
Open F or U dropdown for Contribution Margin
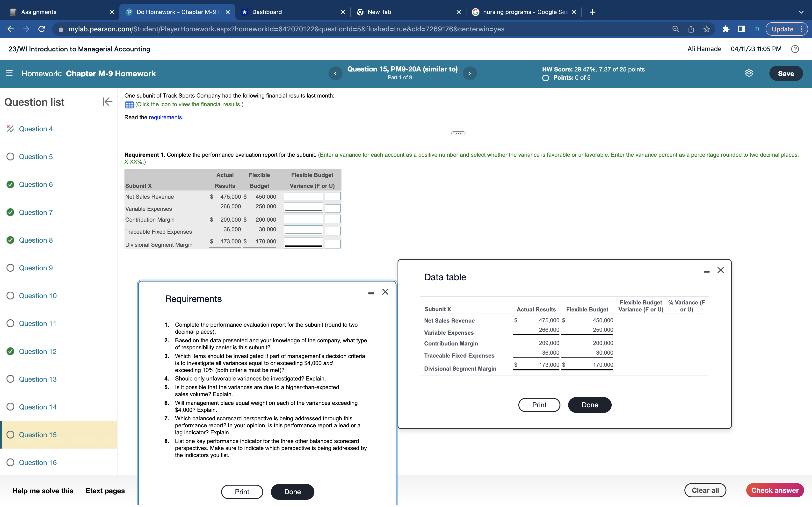(x=333, y=220)
